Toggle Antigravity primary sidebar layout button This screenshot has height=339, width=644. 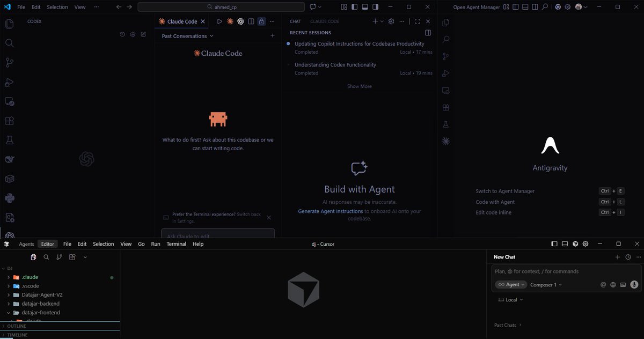click(515, 7)
